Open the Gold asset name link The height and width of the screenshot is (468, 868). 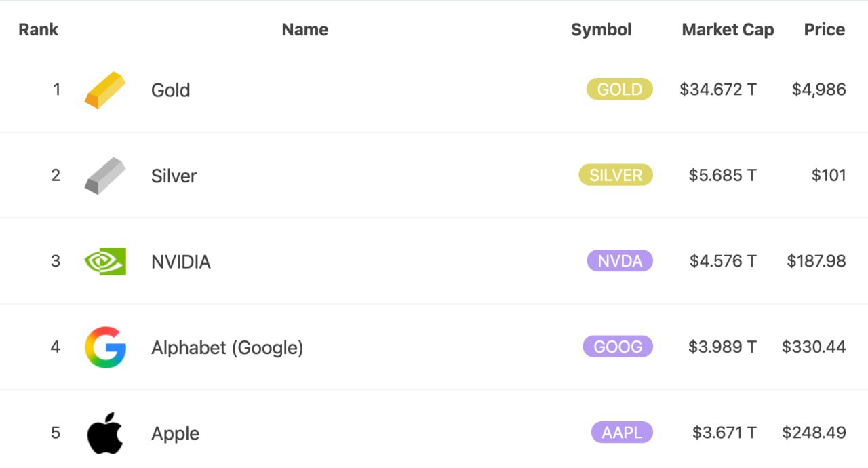click(x=170, y=90)
